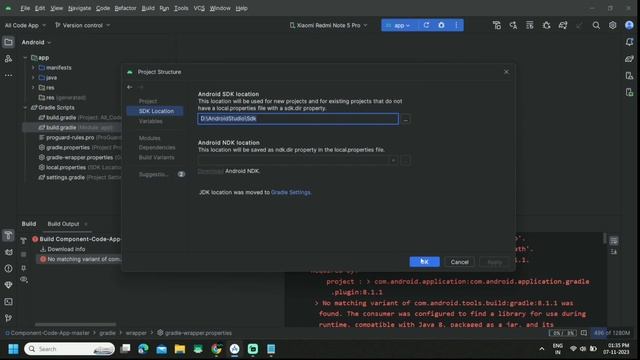Open the user account avatar icon
The width and height of the screenshot is (640, 360).
629,25
